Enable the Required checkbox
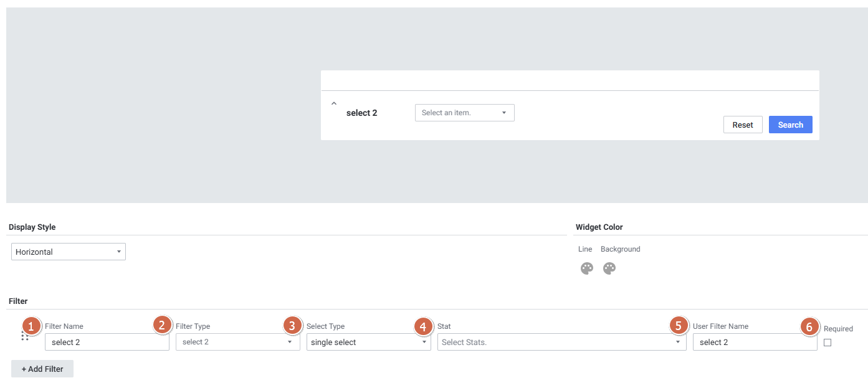Screen dimensions: 868x388 coord(827,343)
